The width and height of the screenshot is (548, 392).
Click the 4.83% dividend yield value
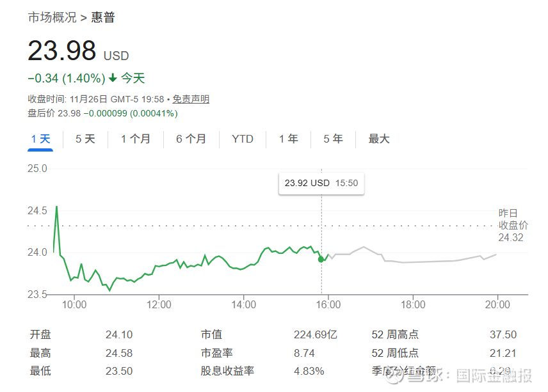click(x=309, y=371)
